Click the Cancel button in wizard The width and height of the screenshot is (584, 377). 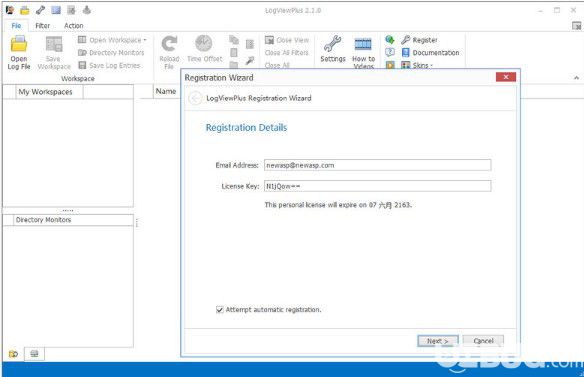click(x=483, y=341)
